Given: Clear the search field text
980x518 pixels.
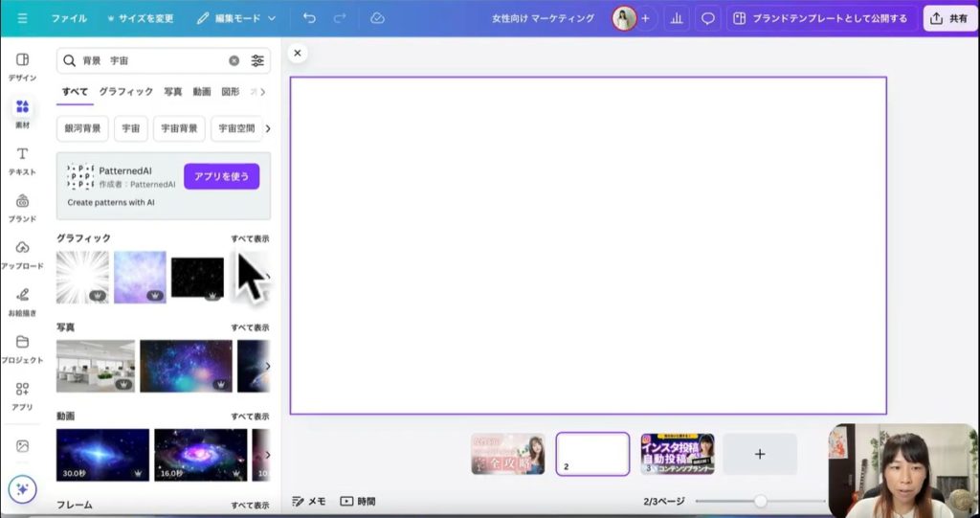Looking at the screenshot, I should pyautogui.click(x=234, y=60).
